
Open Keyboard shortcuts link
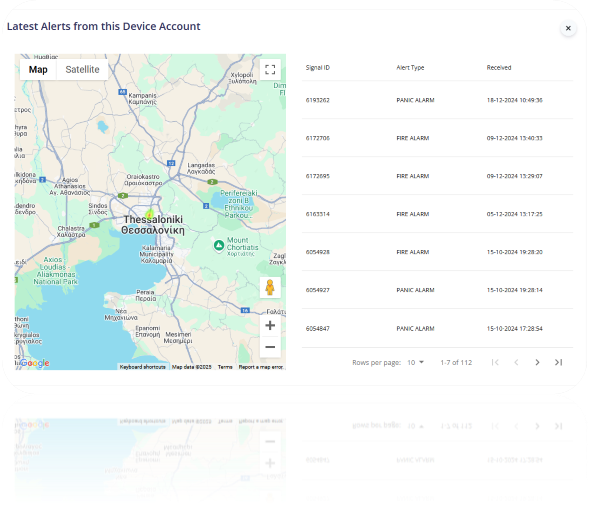142,367
